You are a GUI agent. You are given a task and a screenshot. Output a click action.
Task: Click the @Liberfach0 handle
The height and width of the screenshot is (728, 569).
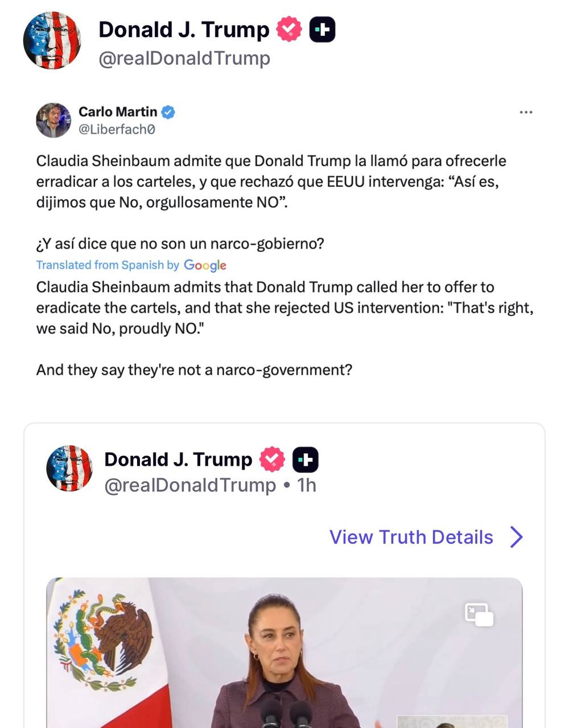point(117,130)
